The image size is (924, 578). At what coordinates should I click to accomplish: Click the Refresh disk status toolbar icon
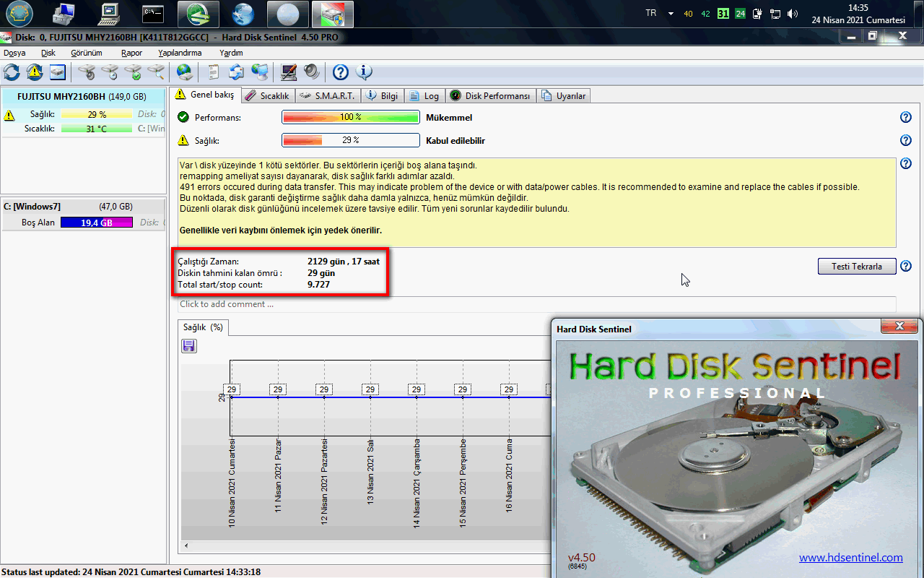tap(12, 72)
